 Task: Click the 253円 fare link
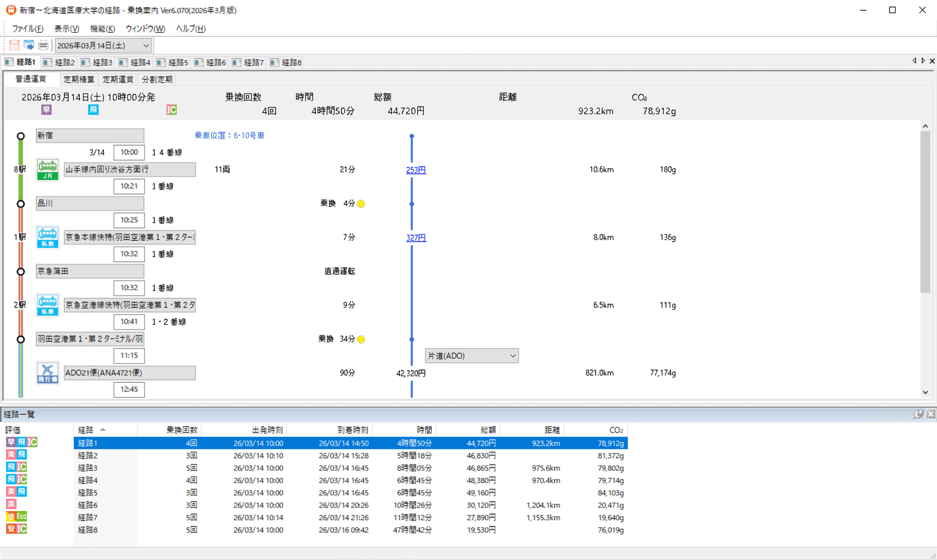pyautogui.click(x=415, y=170)
